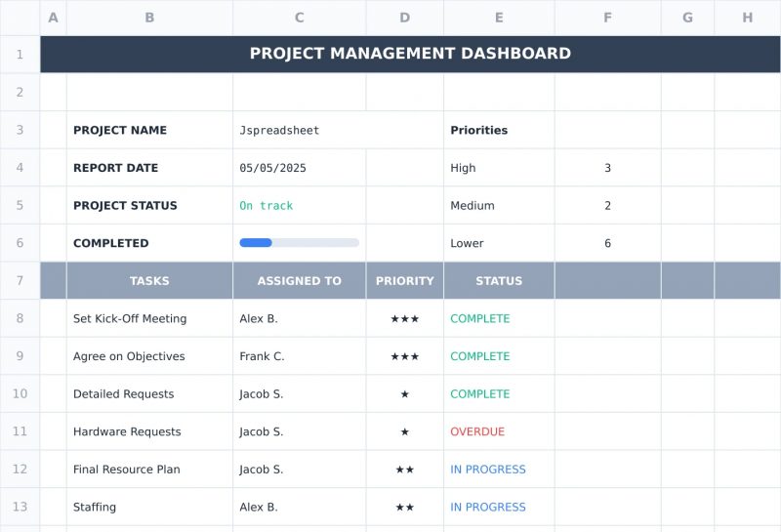Click three-star priority for Agree on Objectives
The width and height of the screenshot is (781, 532).
(405, 356)
